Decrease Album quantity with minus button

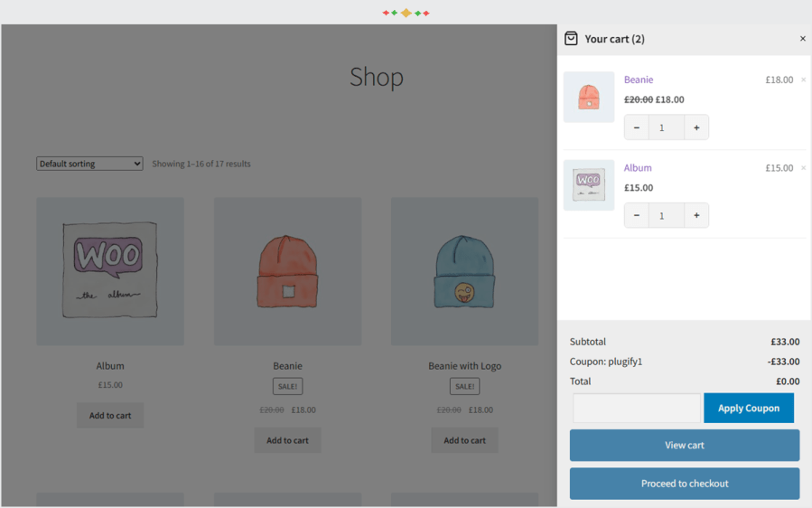point(637,216)
